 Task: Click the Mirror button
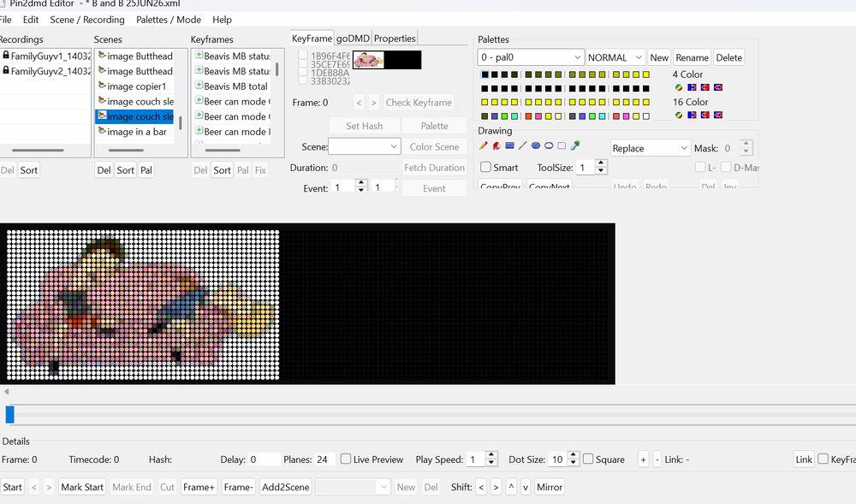[550, 487]
